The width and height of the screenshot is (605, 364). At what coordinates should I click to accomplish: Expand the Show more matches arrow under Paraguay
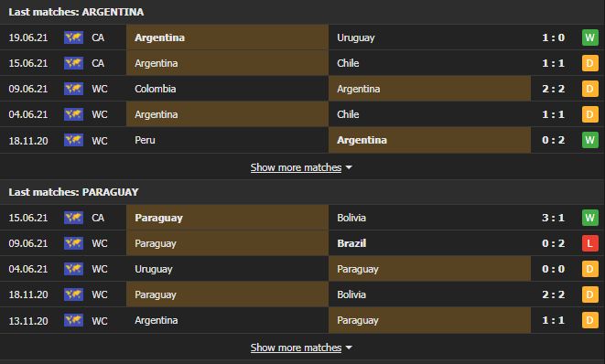pos(349,348)
